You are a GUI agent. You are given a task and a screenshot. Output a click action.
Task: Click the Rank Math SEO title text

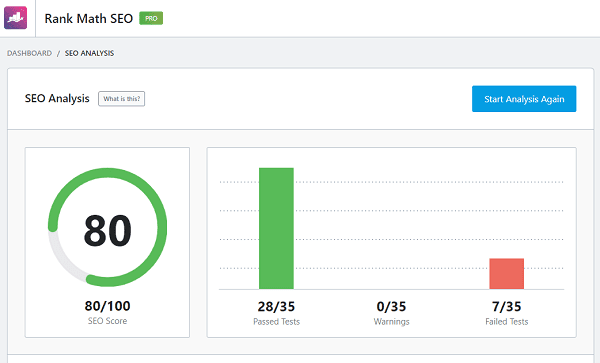(x=88, y=18)
